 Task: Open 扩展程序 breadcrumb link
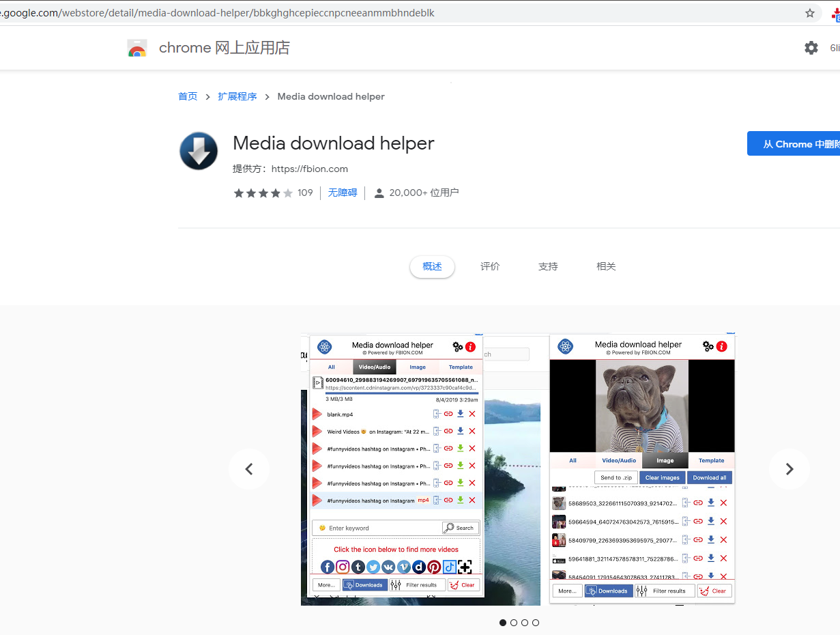[x=237, y=96]
